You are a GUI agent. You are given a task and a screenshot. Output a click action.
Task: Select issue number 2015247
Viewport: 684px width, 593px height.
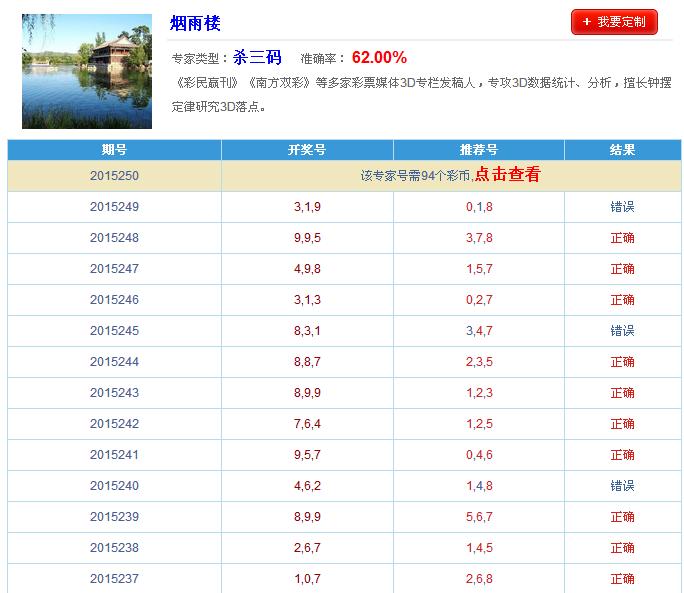114,269
